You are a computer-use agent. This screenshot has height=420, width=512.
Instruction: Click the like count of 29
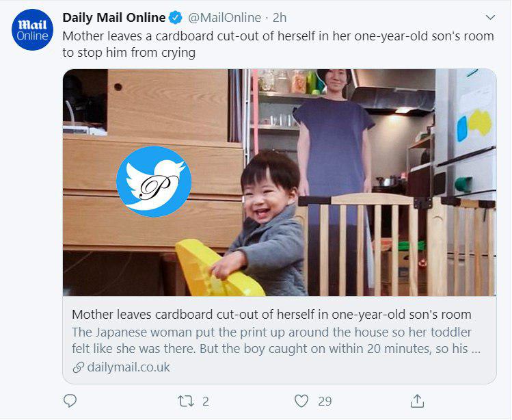point(325,401)
